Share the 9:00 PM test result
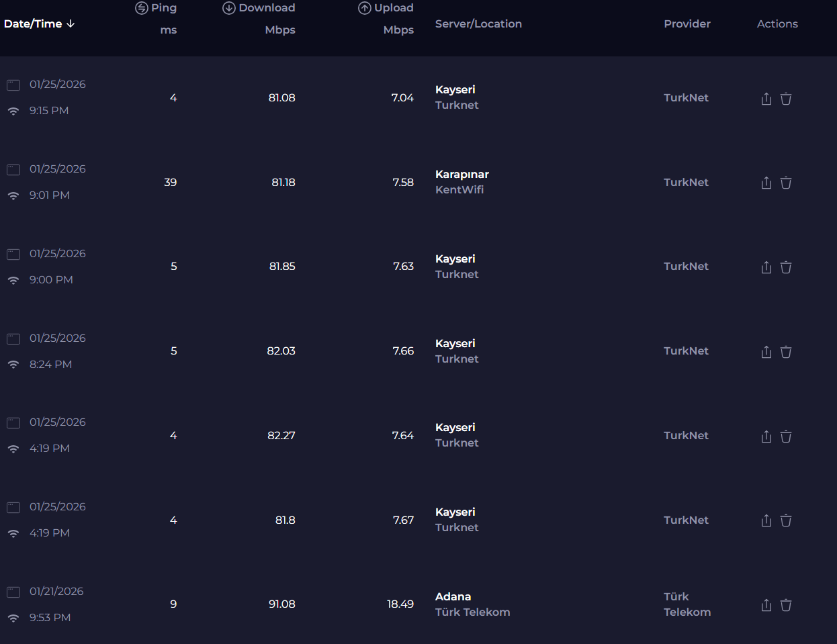The width and height of the screenshot is (837, 644). (766, 267)
